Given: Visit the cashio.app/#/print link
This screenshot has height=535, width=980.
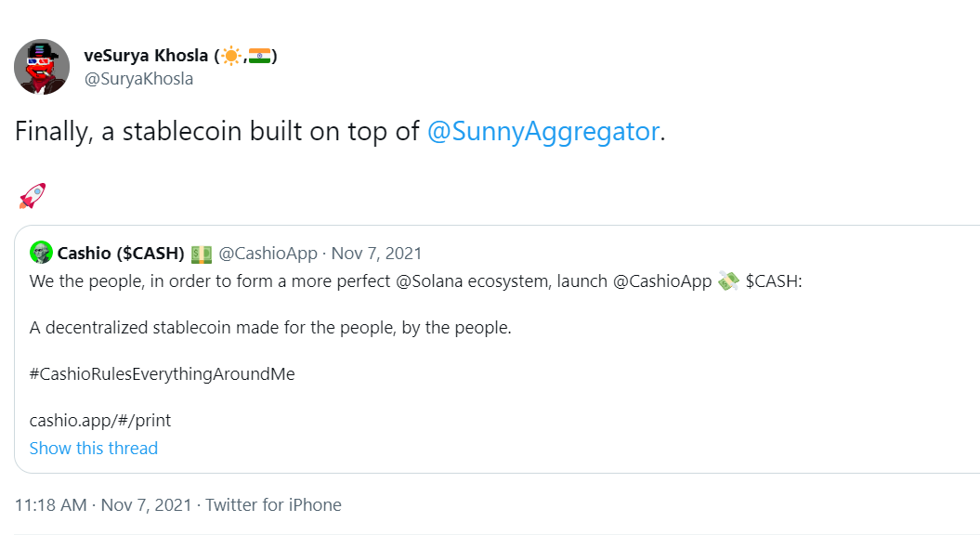Looking at the screenshot, I should tap(100, 421).
